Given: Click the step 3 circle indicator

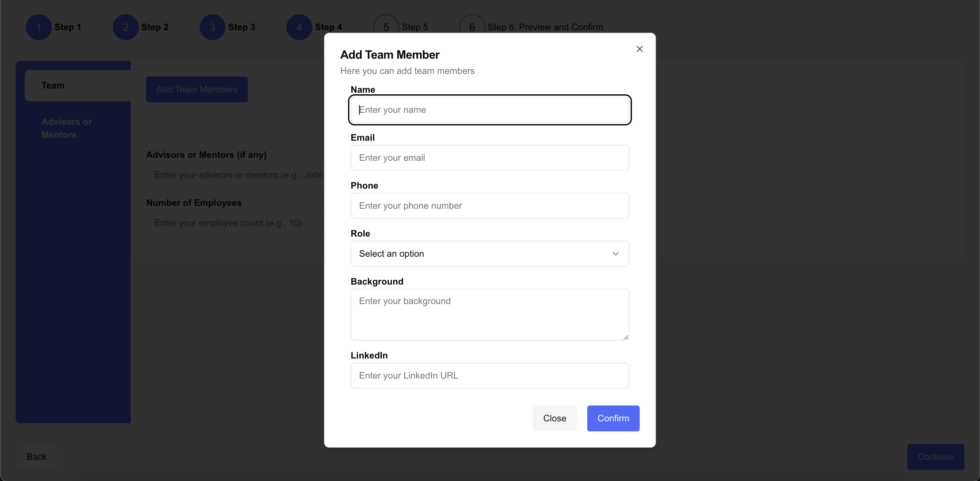Looking at the screenshot, I should tap(212, 28).
